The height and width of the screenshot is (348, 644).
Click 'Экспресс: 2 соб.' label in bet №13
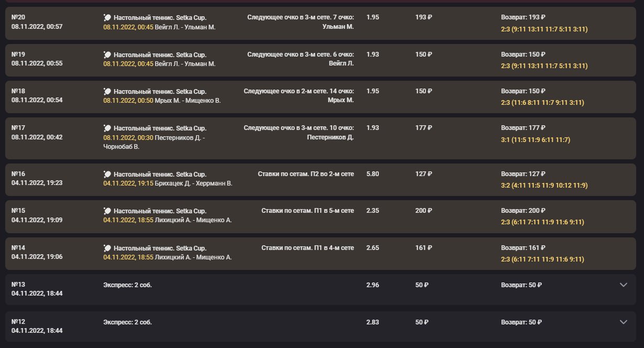(x=127, y=285)
